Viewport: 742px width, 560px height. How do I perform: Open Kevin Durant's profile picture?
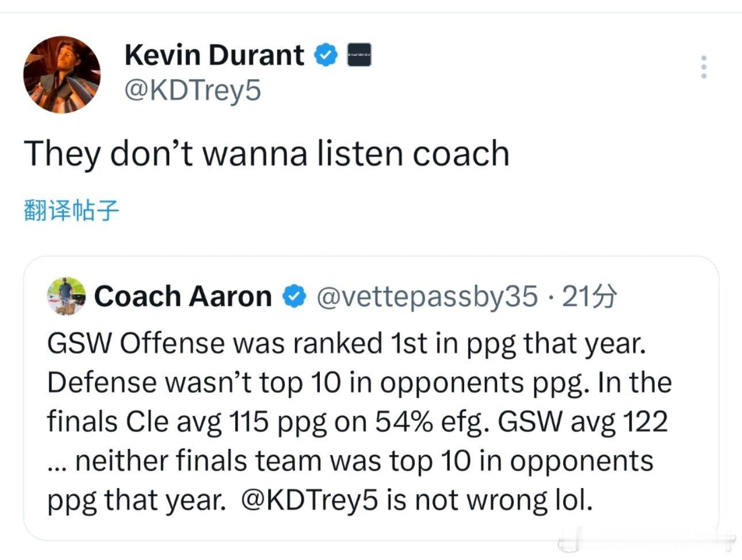pyautogui.click(x=62, y=74)
